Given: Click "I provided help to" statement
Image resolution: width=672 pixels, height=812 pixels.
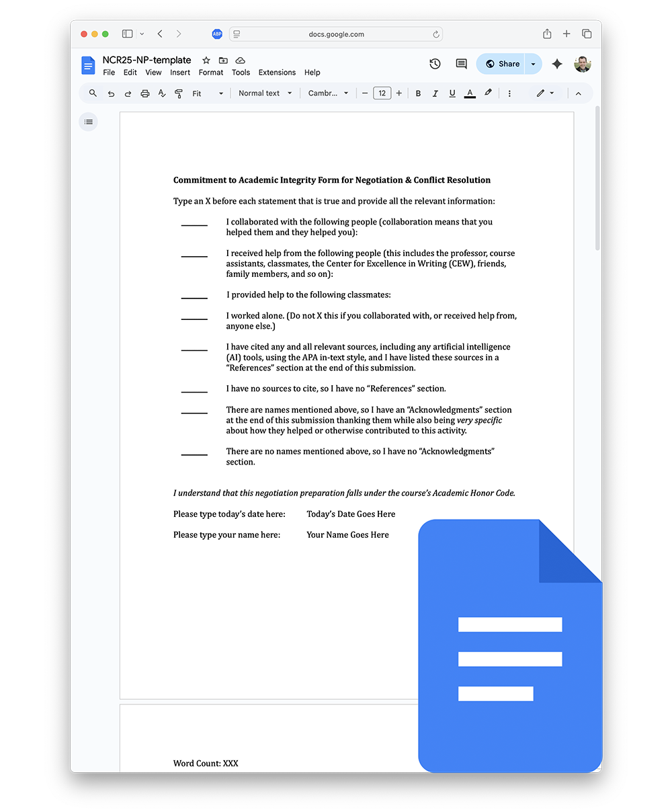Looking at the screenshot, I should tap(308, 295).
